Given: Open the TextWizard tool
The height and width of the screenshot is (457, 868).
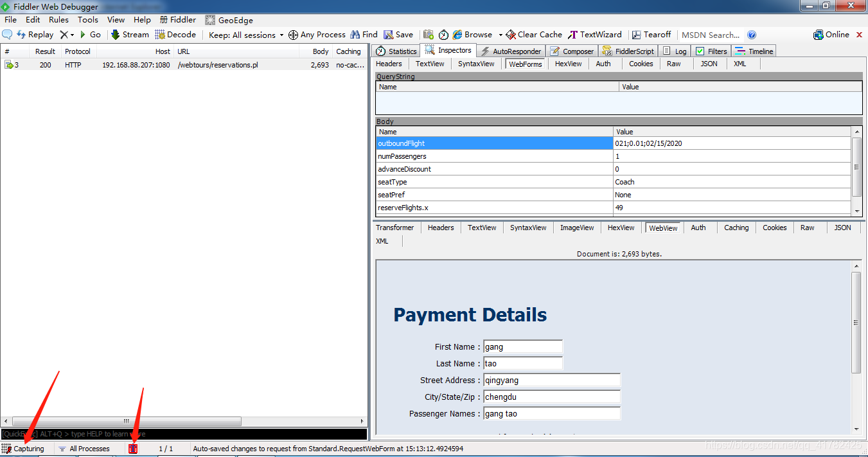Looking at the screenshot, I should (595, 35).
